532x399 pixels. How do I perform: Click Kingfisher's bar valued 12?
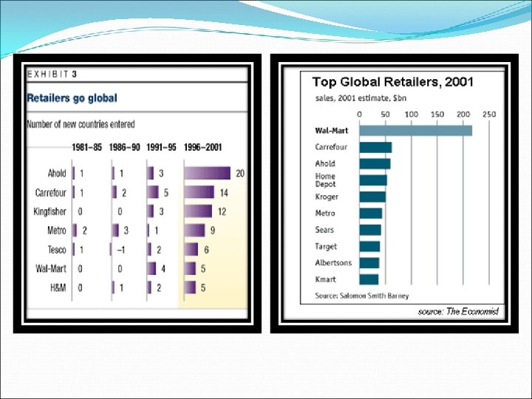coord(198,211)
